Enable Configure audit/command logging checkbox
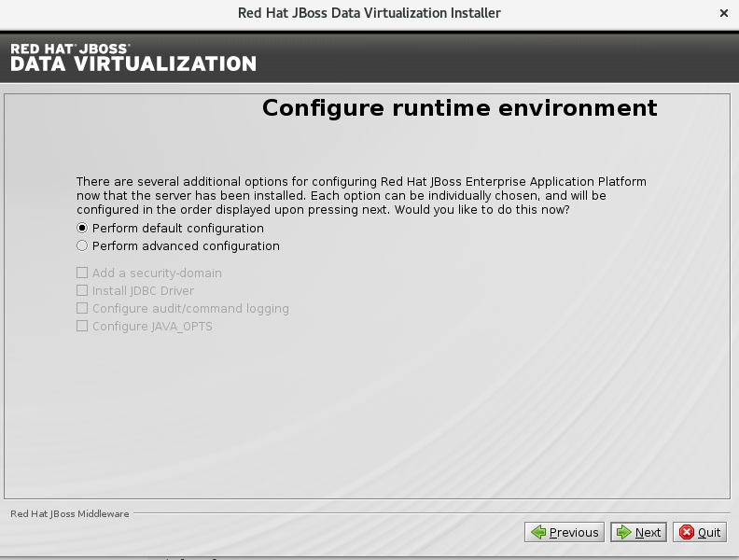Screen dimensions: 739x560 (82, 308)
